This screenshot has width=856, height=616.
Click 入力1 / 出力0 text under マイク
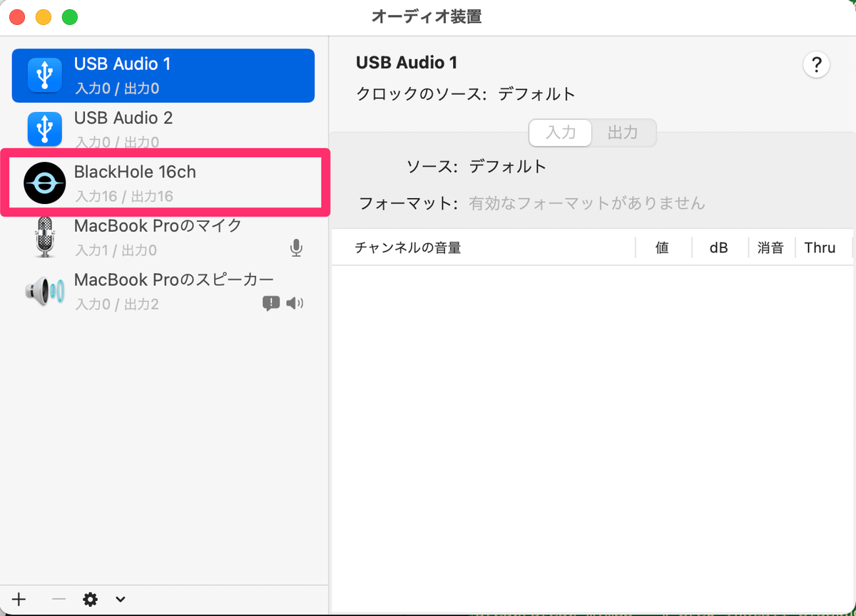116,250
